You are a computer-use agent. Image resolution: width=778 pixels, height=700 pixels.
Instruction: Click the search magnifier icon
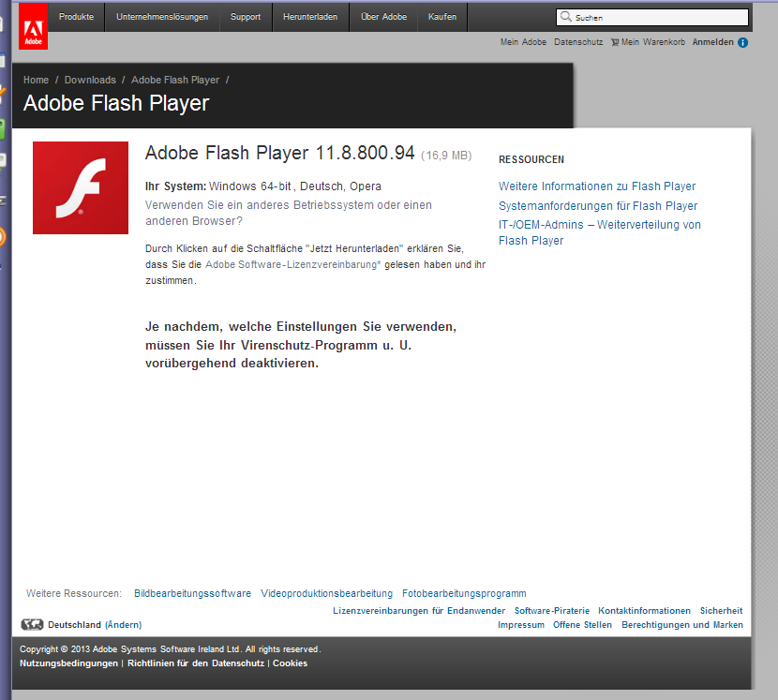point(565,17)
